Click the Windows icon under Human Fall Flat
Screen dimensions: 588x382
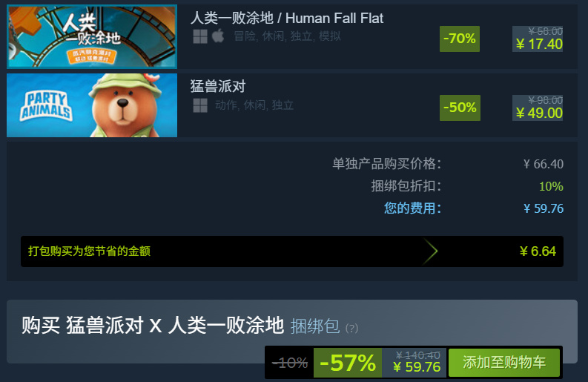pos(200,36)
